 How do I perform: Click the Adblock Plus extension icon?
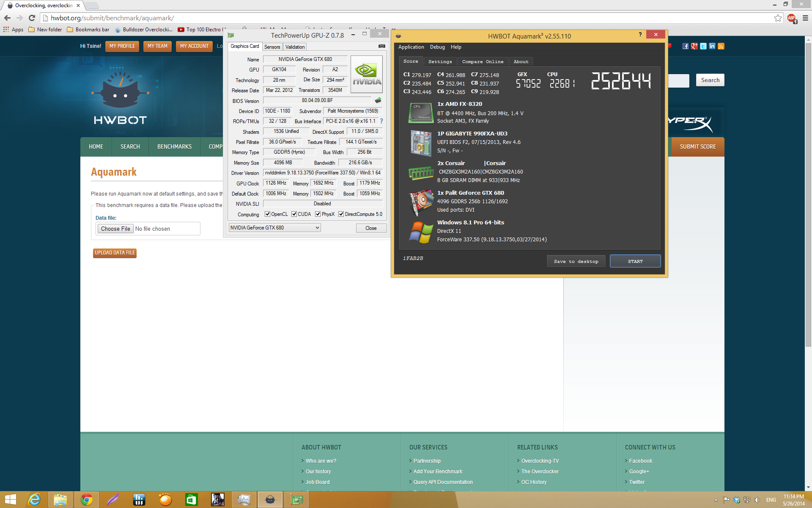[792, 18]
